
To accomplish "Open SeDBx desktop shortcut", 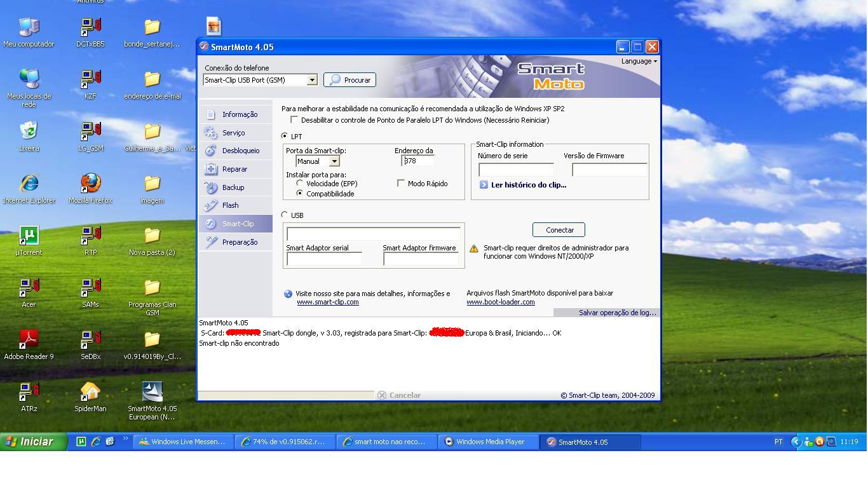I will 90,345.
